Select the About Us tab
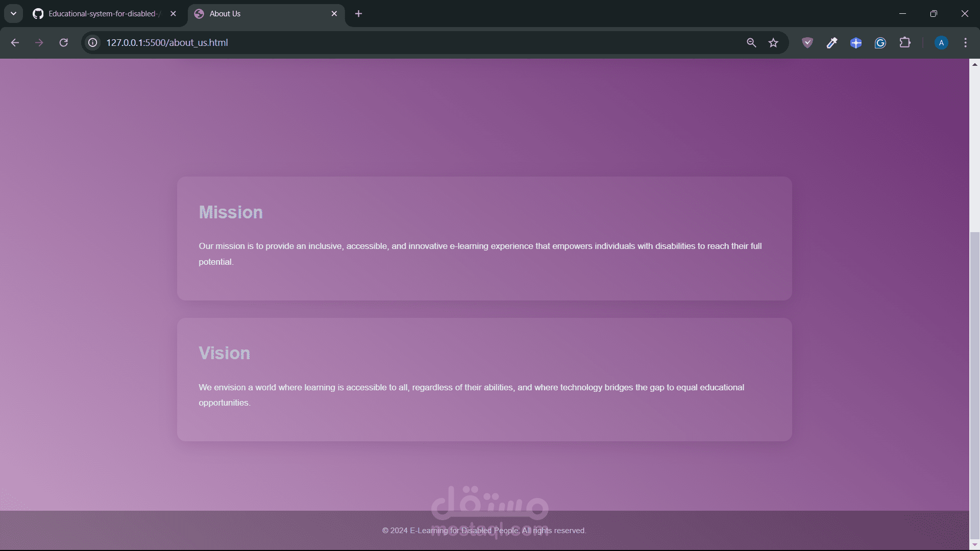 [x=260, y=14]
